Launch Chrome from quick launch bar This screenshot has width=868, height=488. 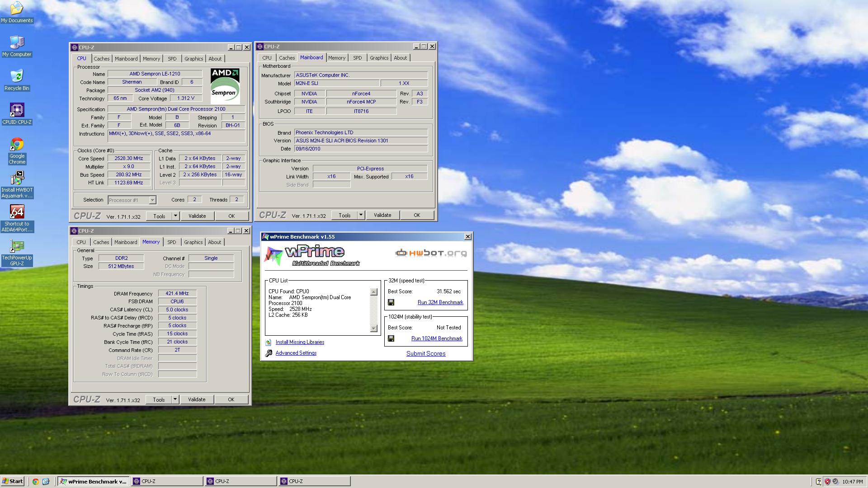coord(35,482)
